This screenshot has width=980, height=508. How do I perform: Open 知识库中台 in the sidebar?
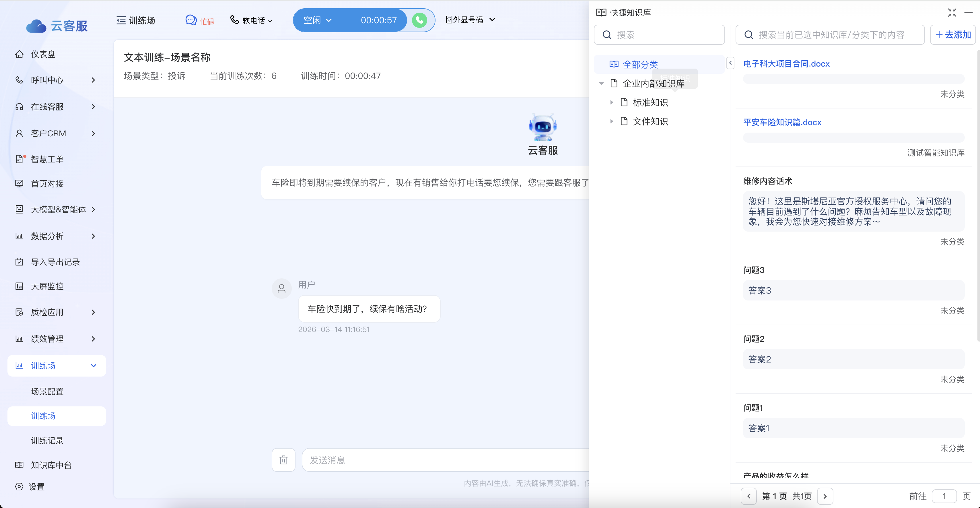51,465
